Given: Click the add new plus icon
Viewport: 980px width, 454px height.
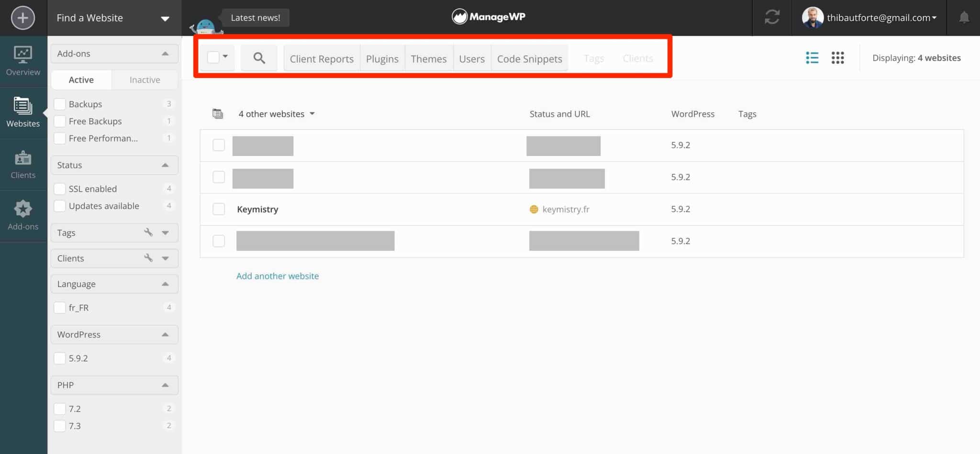Looking at the screenshot, I should pos(23,18).
